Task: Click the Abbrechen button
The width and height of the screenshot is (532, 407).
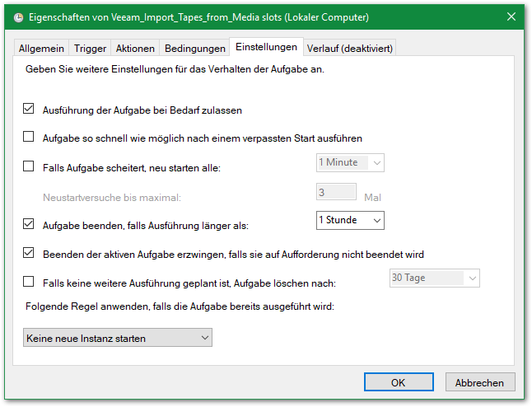Action: pyautogui.click(x=480, y=382)
